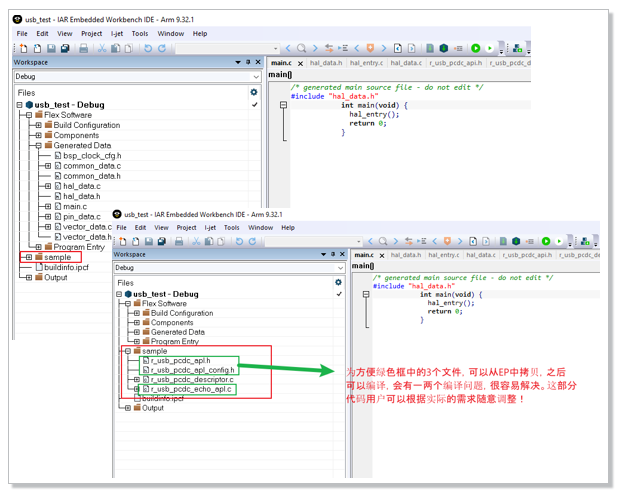Click Toggle Breakpoint icon in back window toolbar

pyautogui.click(x=458, y=48)
